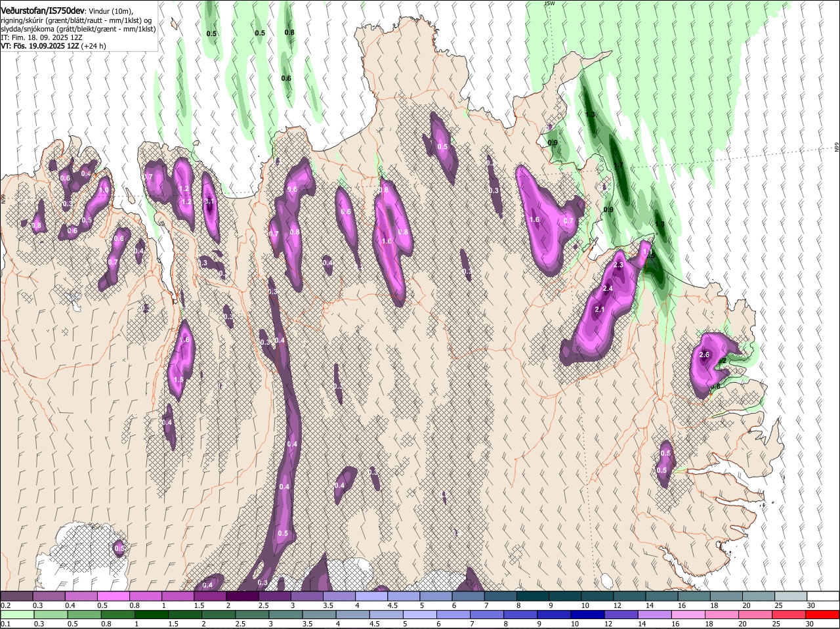This screenshot has height=629, width=840.
Task: Click the 2.1 snowfall value label
Action: pos(599,309)
